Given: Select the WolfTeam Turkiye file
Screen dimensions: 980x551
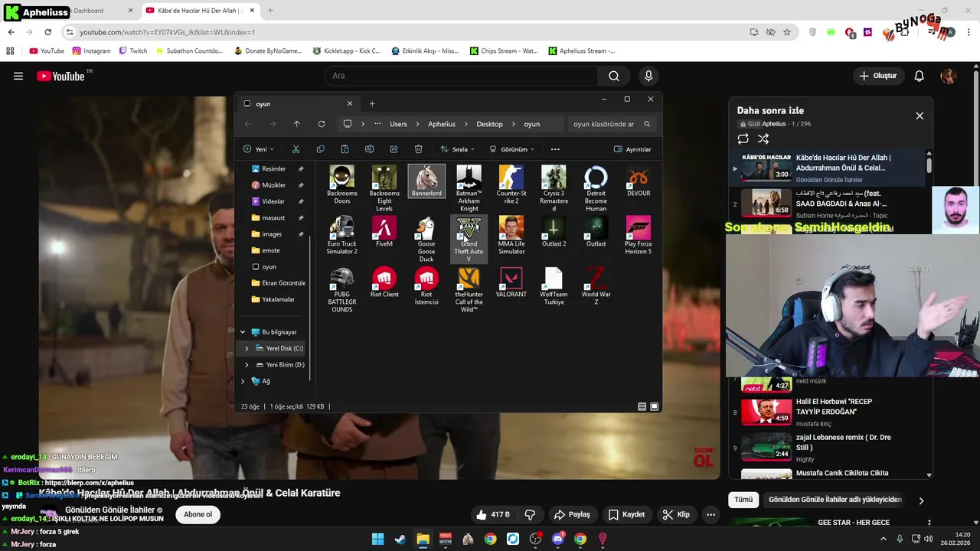Looking at the screenshot, I should [554, 286].
